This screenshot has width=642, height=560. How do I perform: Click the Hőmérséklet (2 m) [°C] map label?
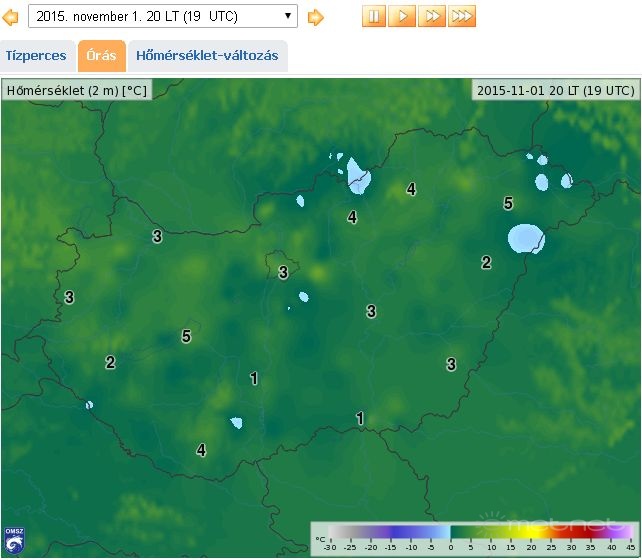point(77,90)
